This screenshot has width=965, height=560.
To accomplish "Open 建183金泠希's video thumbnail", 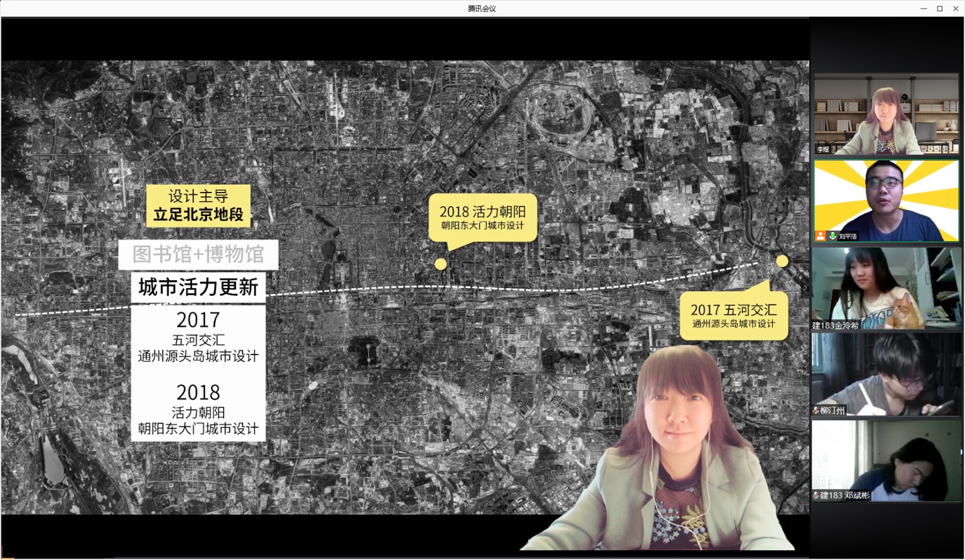I will (886, 288).
